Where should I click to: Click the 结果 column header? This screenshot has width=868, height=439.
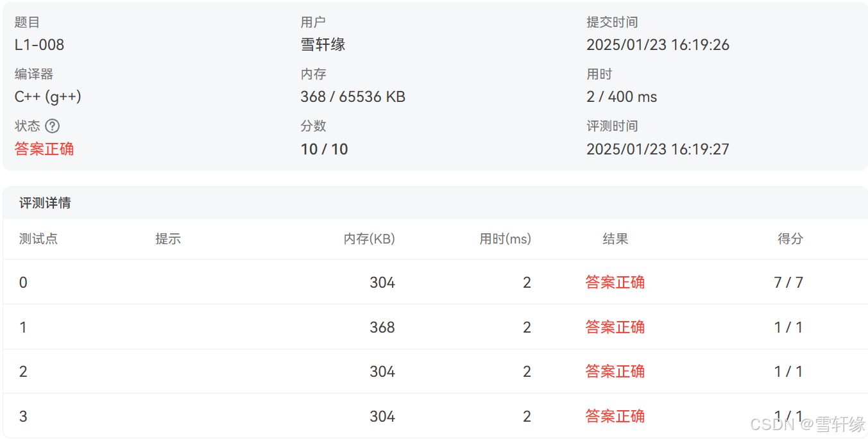(x=615, y=238)
